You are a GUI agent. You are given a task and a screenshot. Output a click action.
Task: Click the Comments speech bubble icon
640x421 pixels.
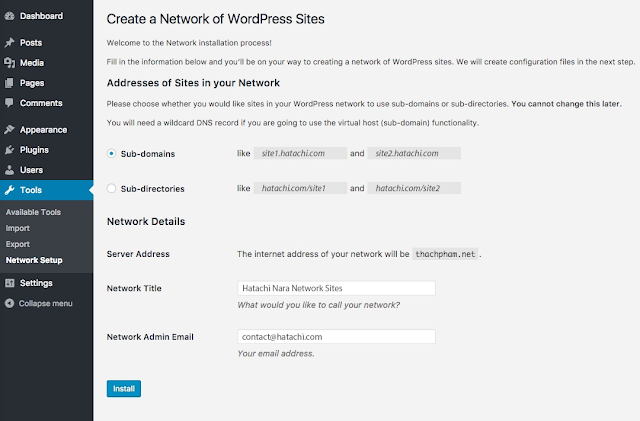click(x=9, y=103)
